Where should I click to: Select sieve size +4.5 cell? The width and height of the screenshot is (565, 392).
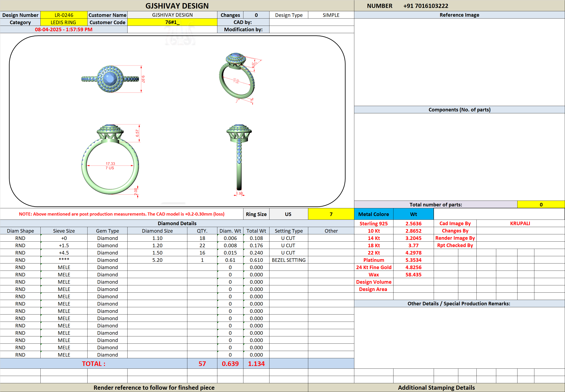tap(64, 253)
